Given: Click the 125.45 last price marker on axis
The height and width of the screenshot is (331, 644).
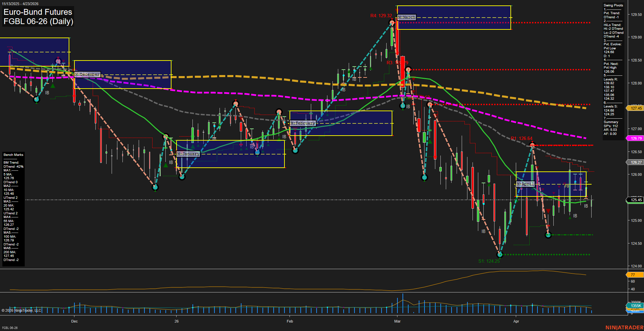Looking at the screenshot, I should pyautogui.click(x=636, y=200).
